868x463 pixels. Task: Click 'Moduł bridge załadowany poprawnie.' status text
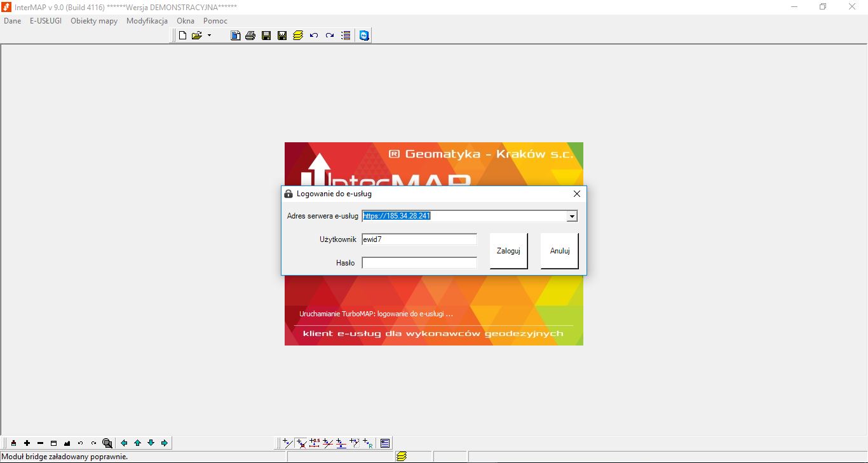pos(65,457)
